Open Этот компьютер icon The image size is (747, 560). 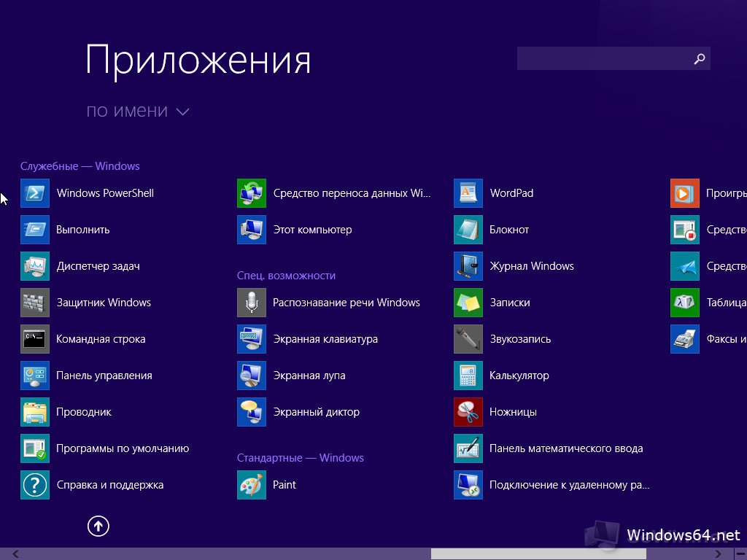coord(252,230)
